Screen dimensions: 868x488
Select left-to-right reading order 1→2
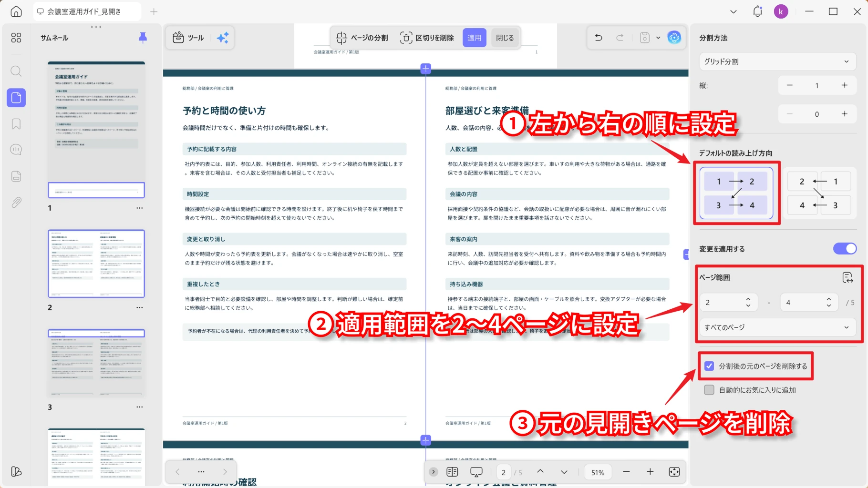pos(736,193)
